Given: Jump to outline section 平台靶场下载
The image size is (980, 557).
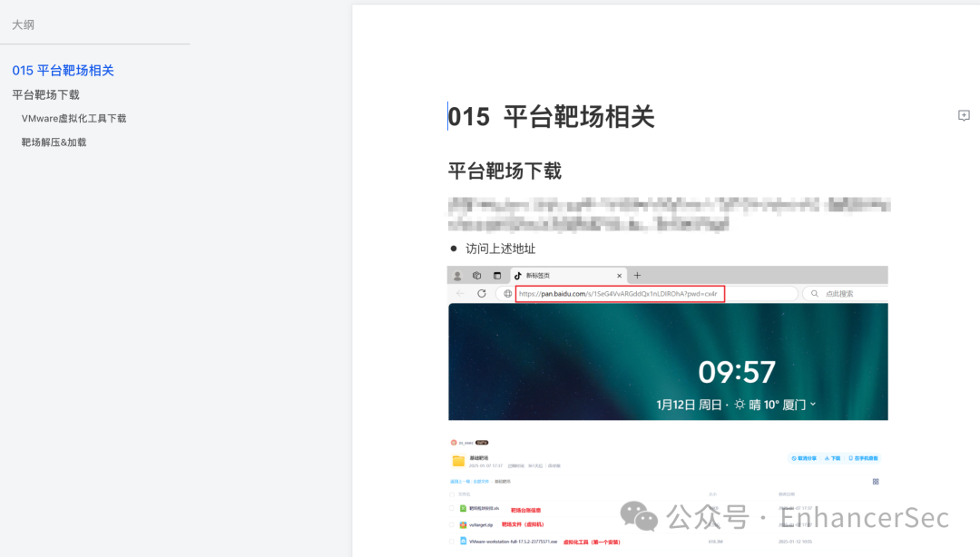Looking at the screenshot, I should (x=45, y=95).
